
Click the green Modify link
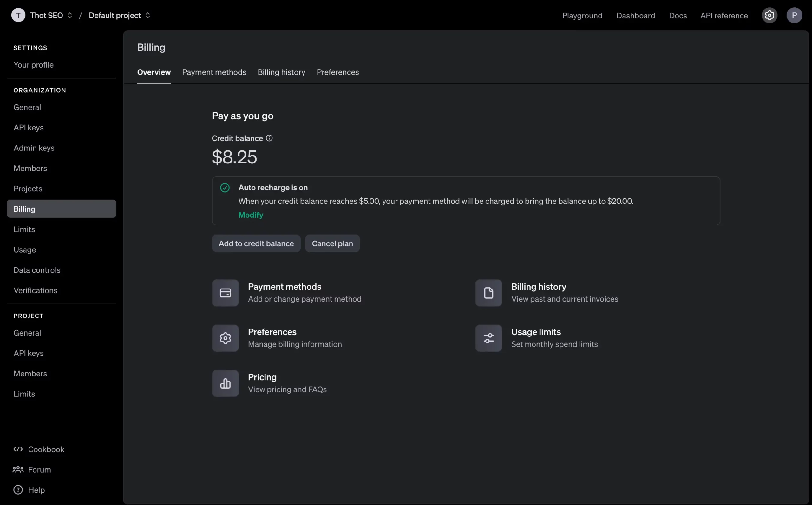pyautogui.click(x=251, y=215)
